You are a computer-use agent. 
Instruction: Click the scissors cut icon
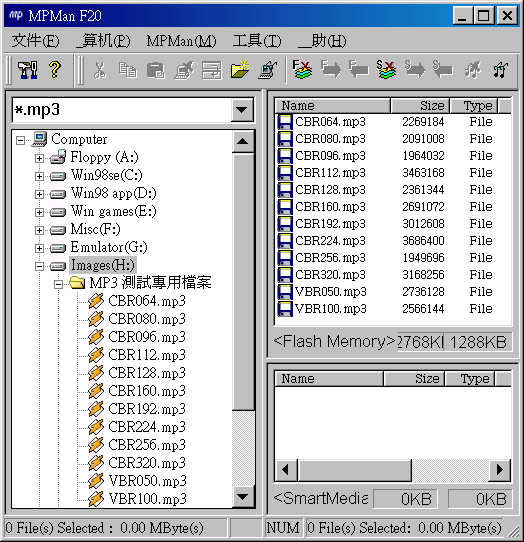click(x=100, y=70)
